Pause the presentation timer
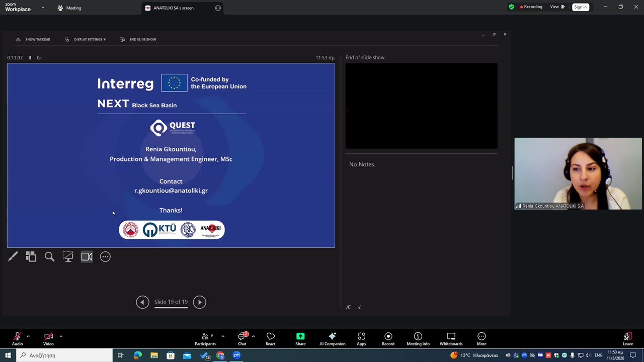Viewport: 644px width, 362px height. point(30,58)
